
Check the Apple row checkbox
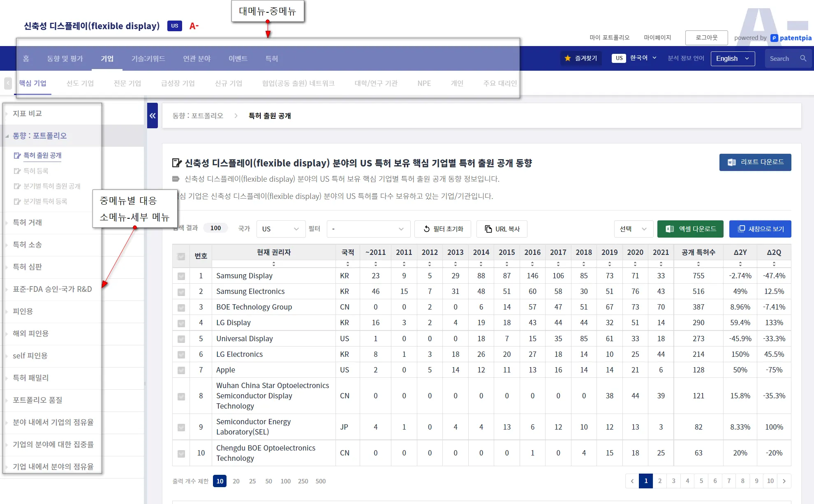pyautogui.click(x=181, y=370)
